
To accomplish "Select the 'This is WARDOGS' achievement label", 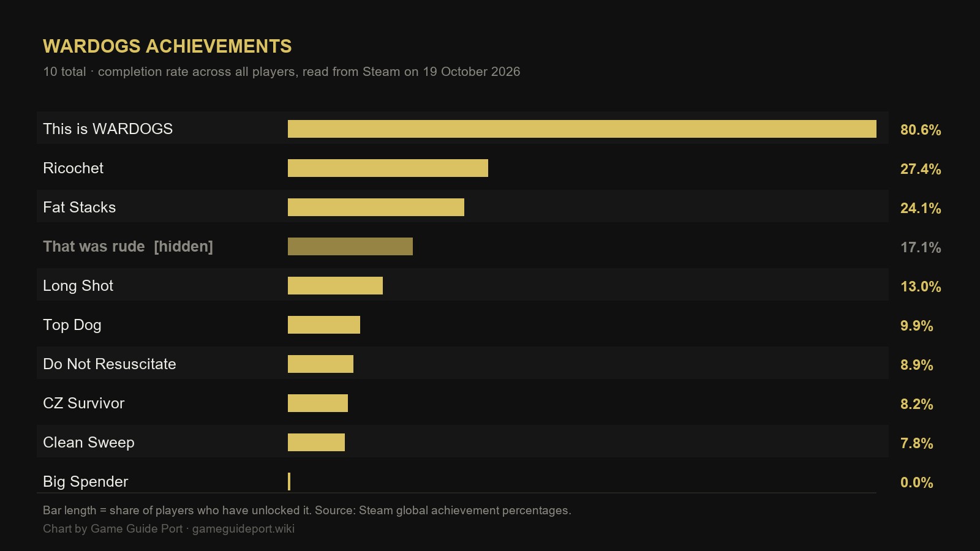I will (108, 129).
